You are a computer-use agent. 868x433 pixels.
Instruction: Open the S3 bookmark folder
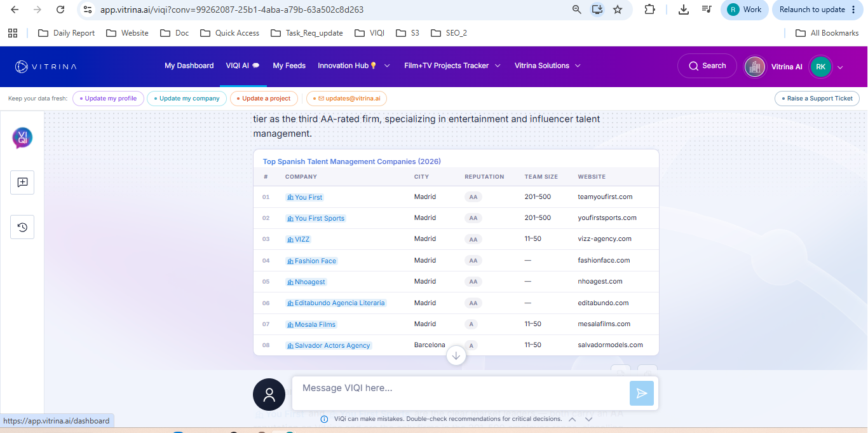[407, 33]
